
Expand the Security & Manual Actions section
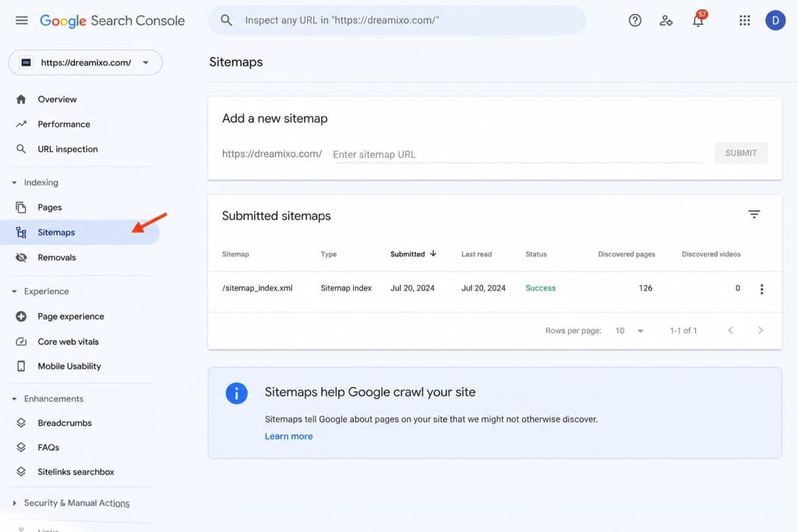point(14,503)
